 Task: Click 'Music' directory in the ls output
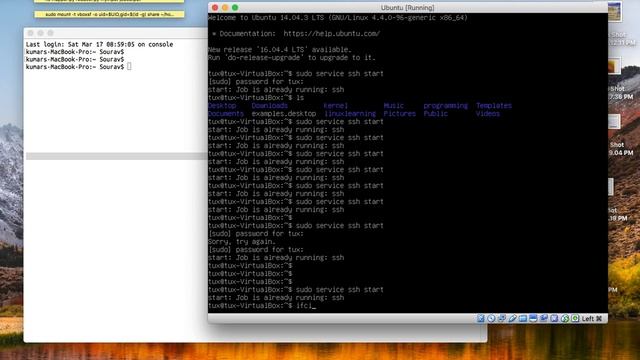393,105
